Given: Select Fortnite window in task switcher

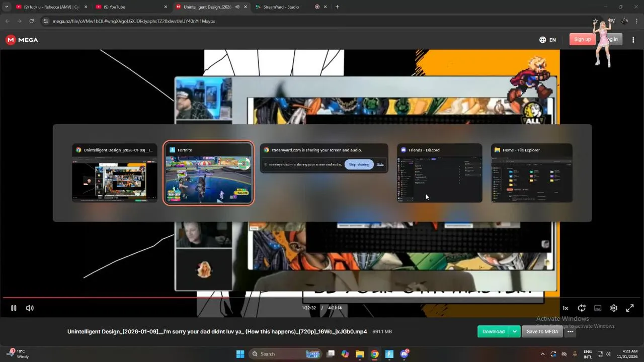Looking at the screenshot, I should click(208, 173).
